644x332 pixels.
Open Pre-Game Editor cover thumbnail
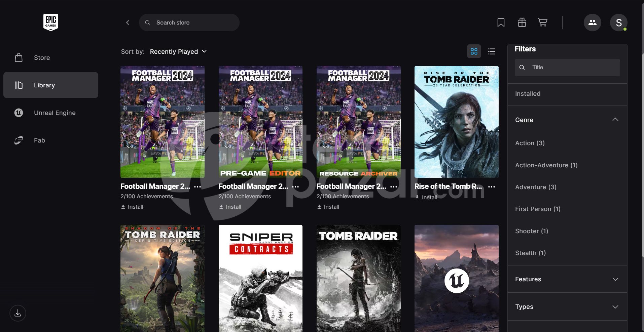coord(260,122)
